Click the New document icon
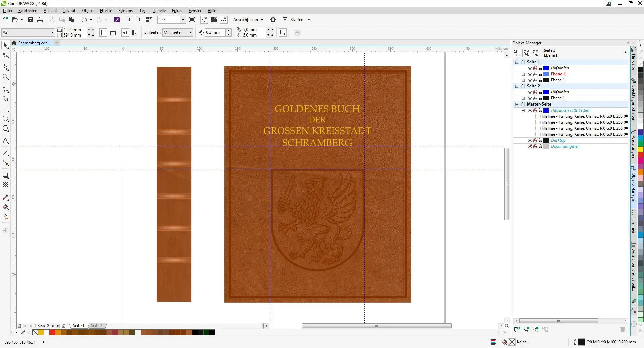Image resolution: width=644 pixels, height=348 pixels. 5,20
